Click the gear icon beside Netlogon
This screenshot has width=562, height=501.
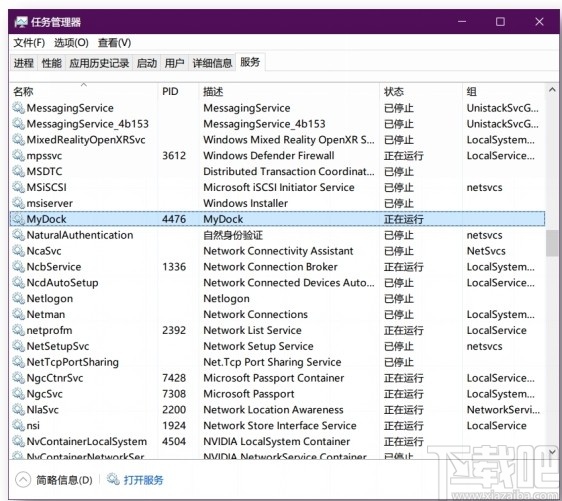18,299
